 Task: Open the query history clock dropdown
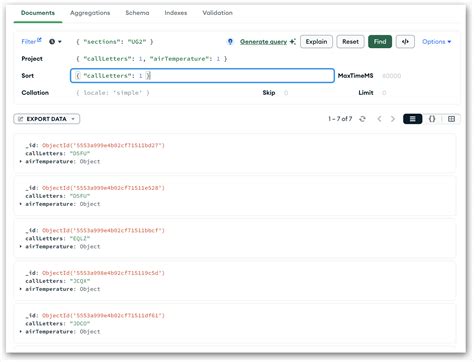coord(55,42)
